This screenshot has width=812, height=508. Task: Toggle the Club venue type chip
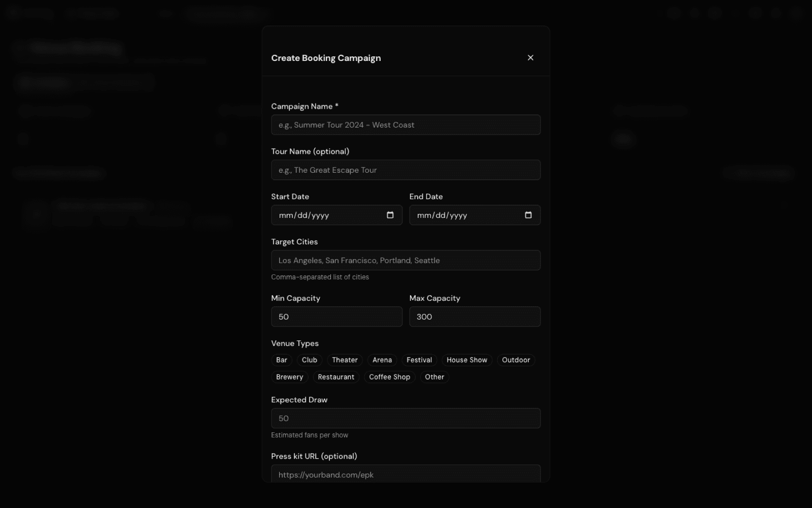click(310, 360)
